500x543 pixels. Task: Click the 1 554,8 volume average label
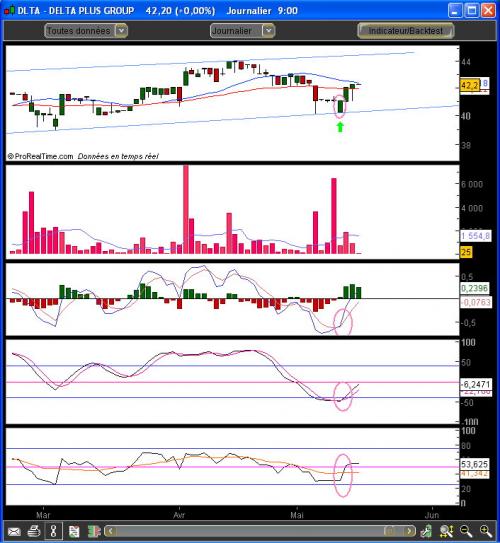[475, 236]
